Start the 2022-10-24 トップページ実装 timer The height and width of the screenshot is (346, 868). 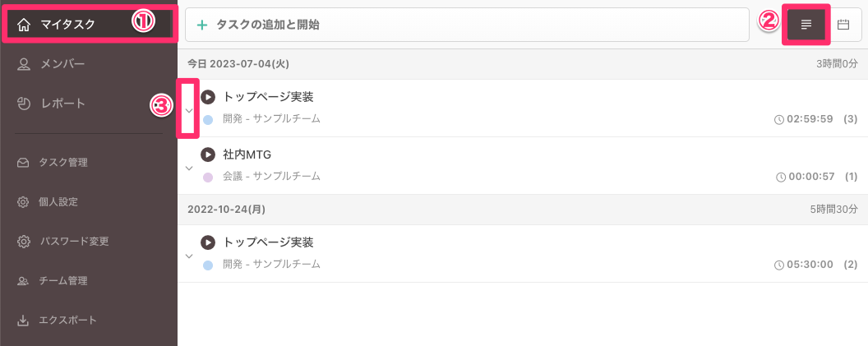(x=208, y=242)
